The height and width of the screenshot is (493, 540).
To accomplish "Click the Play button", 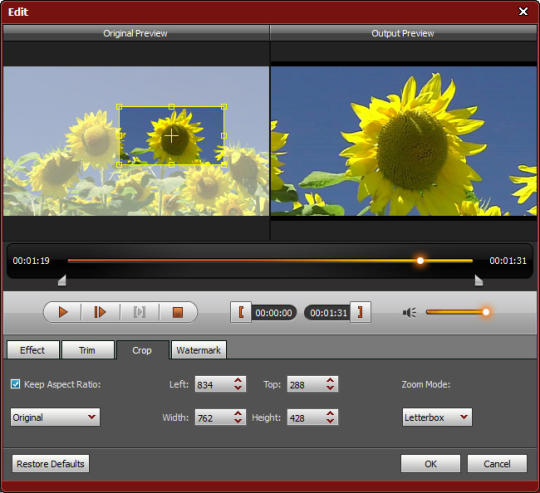I will tap(63, 312).
